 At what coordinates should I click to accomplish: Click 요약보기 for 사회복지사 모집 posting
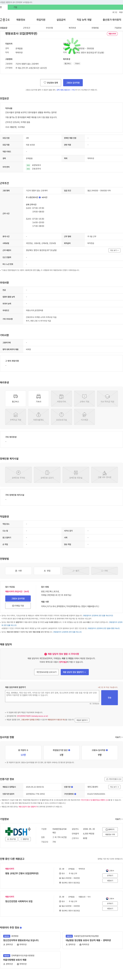[110, 903]
